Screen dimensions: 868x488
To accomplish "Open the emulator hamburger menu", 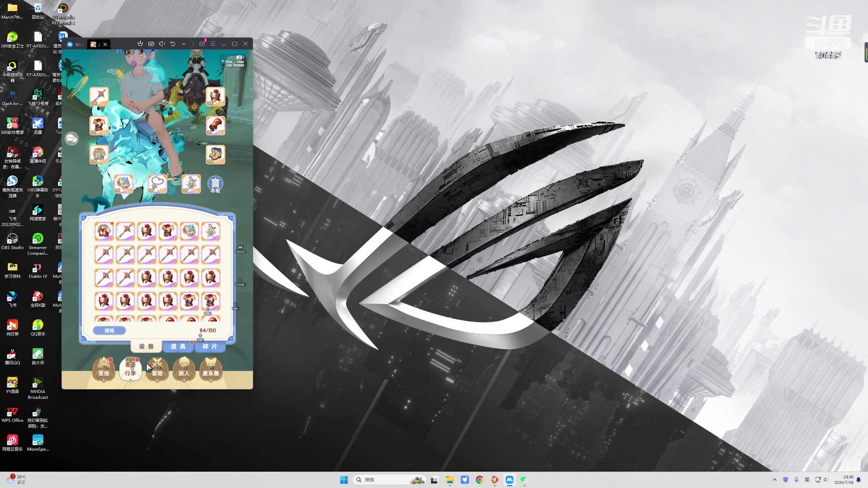I will coord(213,44).
